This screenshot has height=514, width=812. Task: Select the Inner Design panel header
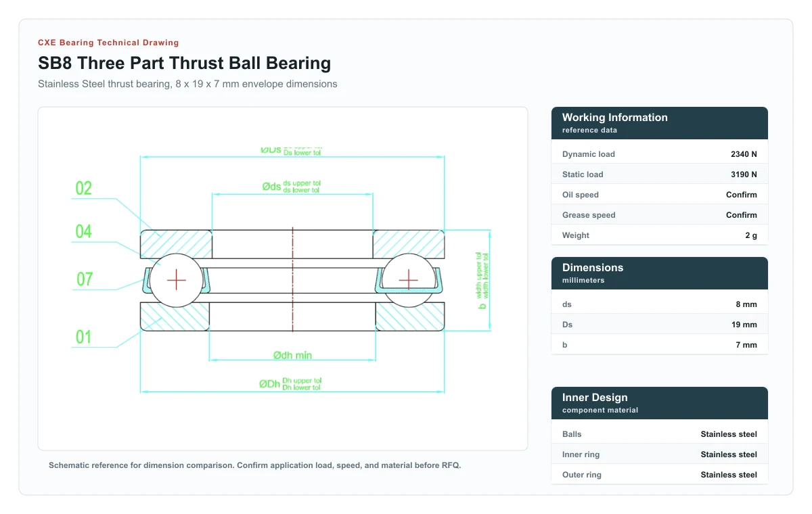660,403
